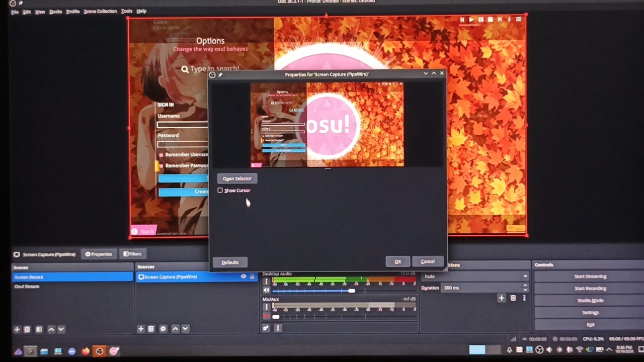The width and height of the screenshot is (644, 362).
Task: Open notifications bell in system tray
Action: (509, 350)
